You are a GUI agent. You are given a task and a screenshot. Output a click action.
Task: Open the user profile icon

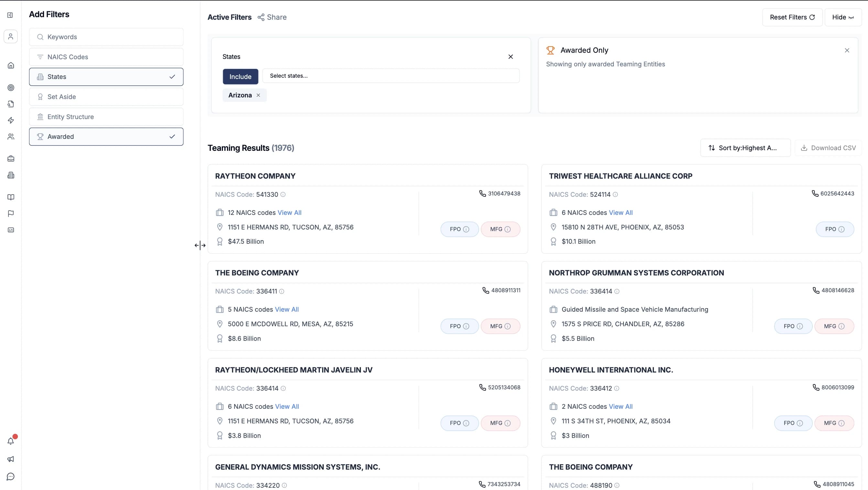pyautogui.click(x=11, y=37)
